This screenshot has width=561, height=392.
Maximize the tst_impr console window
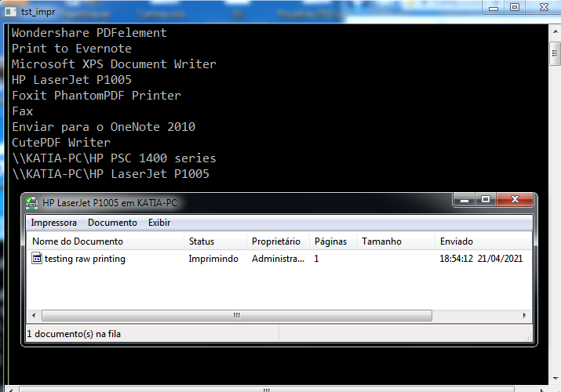[515, 8]
